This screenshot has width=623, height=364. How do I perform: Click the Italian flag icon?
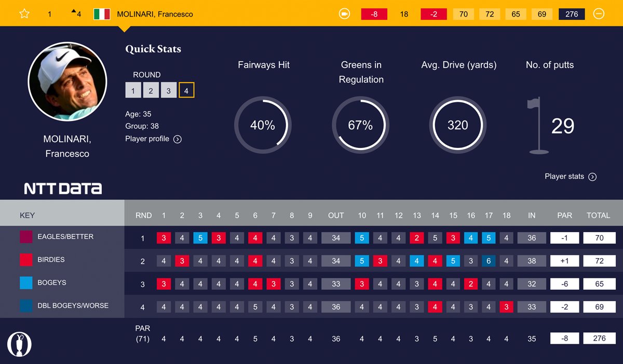click(x=102, y=14)
